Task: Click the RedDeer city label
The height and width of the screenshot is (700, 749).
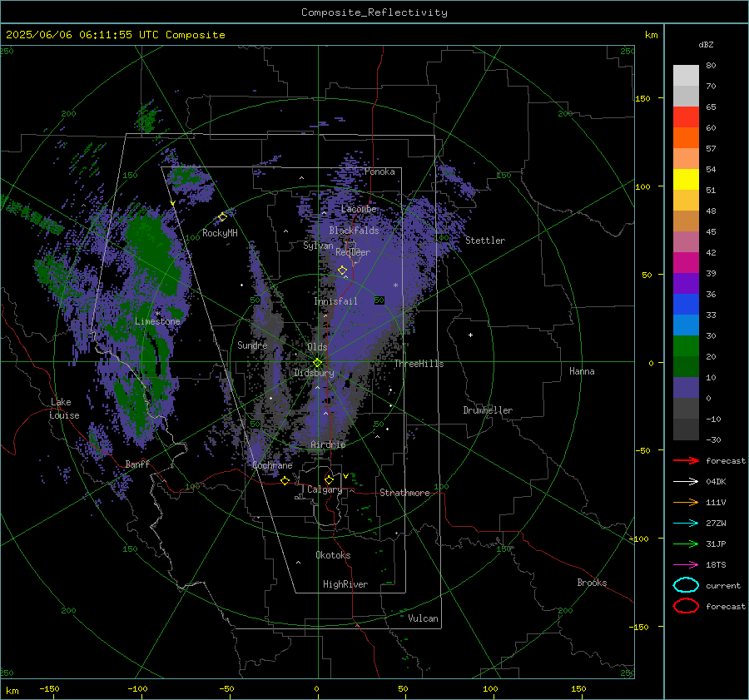Action: 353,252
